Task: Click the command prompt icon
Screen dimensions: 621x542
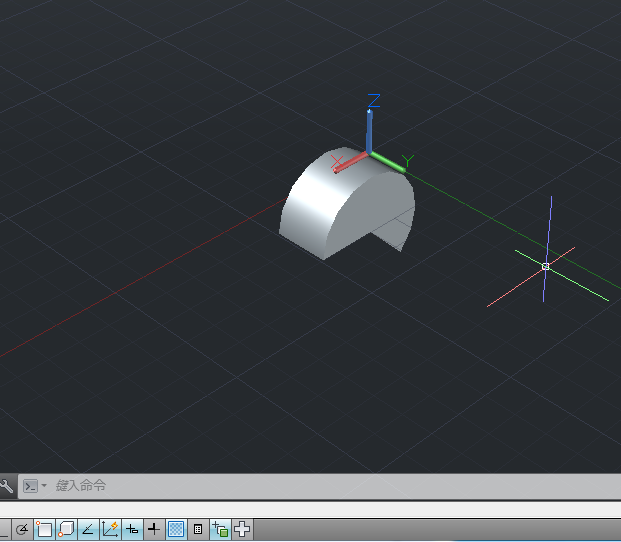Action: 30,486
